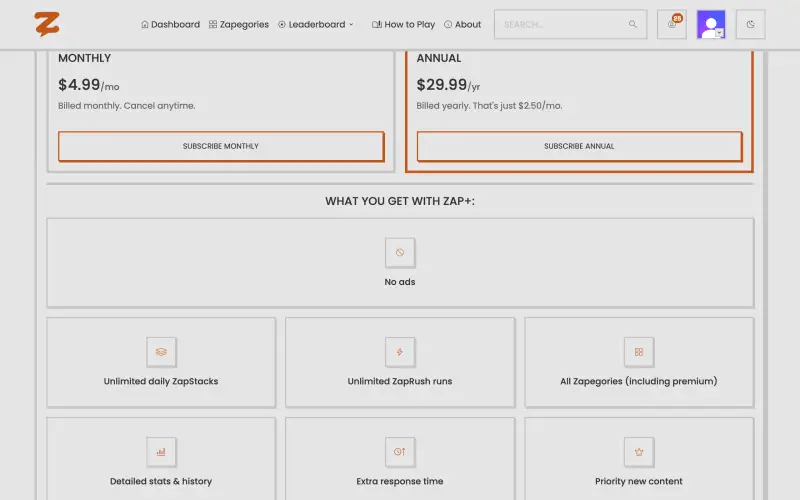Click 'Billed monthly. Cancel anytime.' text
The image size is (800, 500).
coord(127,106)
